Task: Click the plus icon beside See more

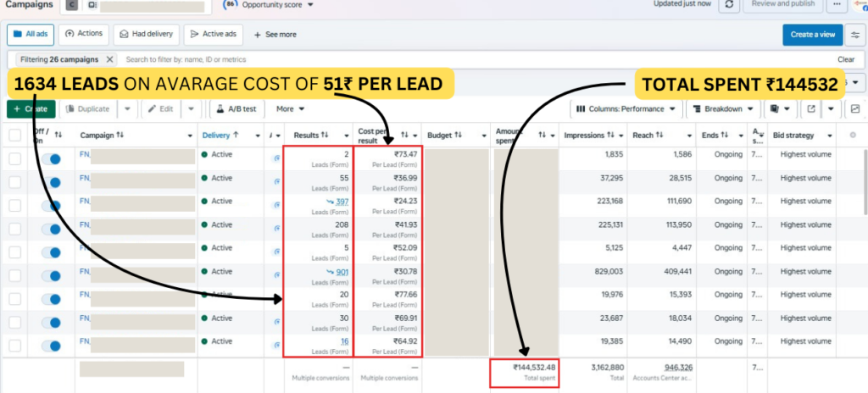Action: pos(257,35)
